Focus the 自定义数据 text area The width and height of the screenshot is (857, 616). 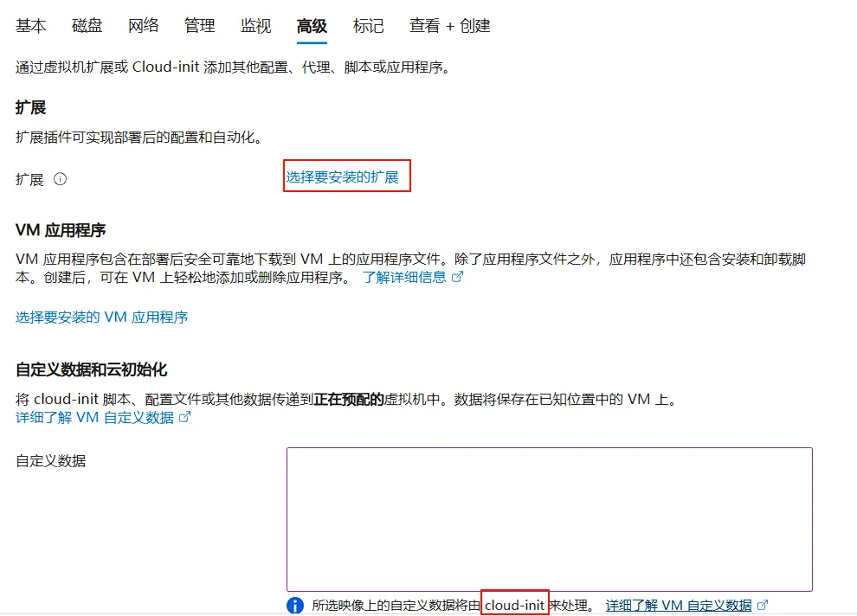(549, 519)
